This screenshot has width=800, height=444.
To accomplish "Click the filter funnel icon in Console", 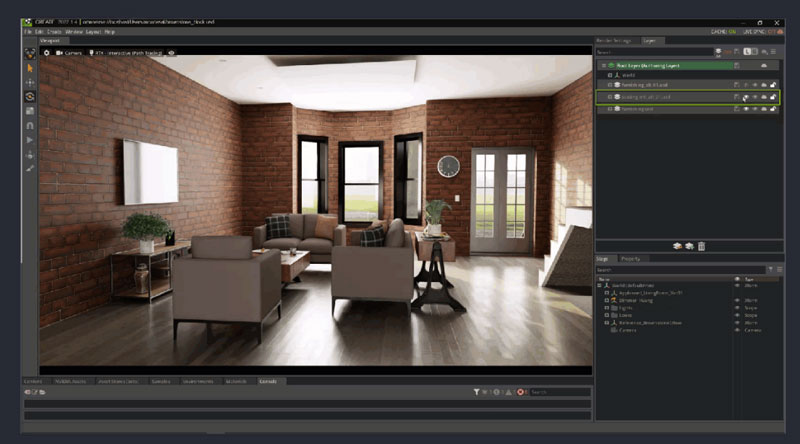I will point(477,392).
